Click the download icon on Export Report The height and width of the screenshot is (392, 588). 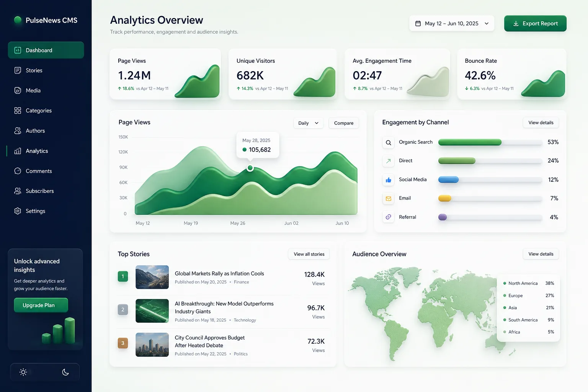(516, 23)
